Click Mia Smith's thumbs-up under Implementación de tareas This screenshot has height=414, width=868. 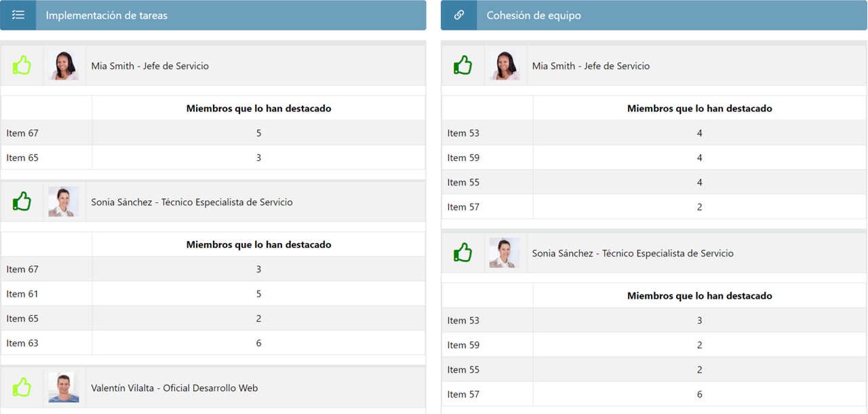[22, 66]
